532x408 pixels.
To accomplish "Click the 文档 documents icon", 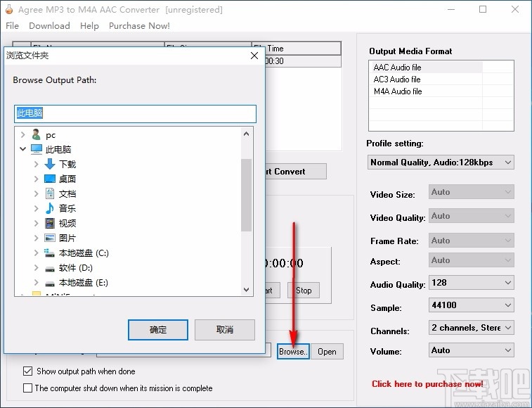I will [x=49, y=193].
